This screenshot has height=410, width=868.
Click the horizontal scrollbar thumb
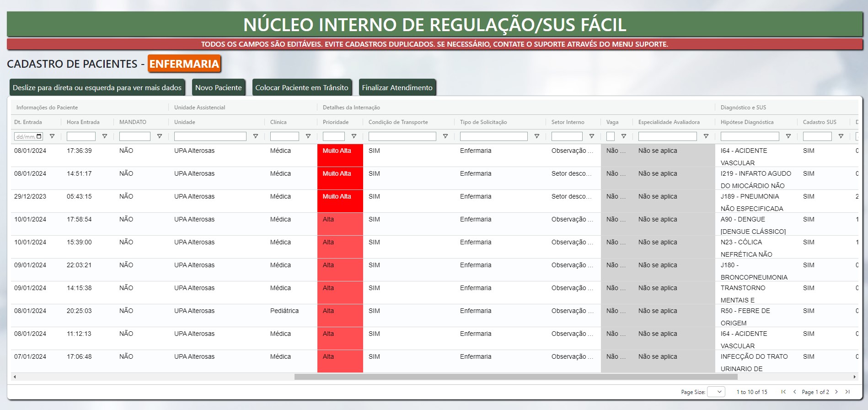tap(516, 377)
